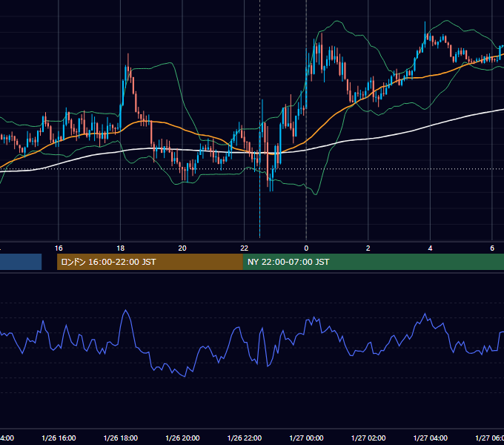Click the hour label 2 on upper axis
The image size is (504, 445).
click(368, 248)
